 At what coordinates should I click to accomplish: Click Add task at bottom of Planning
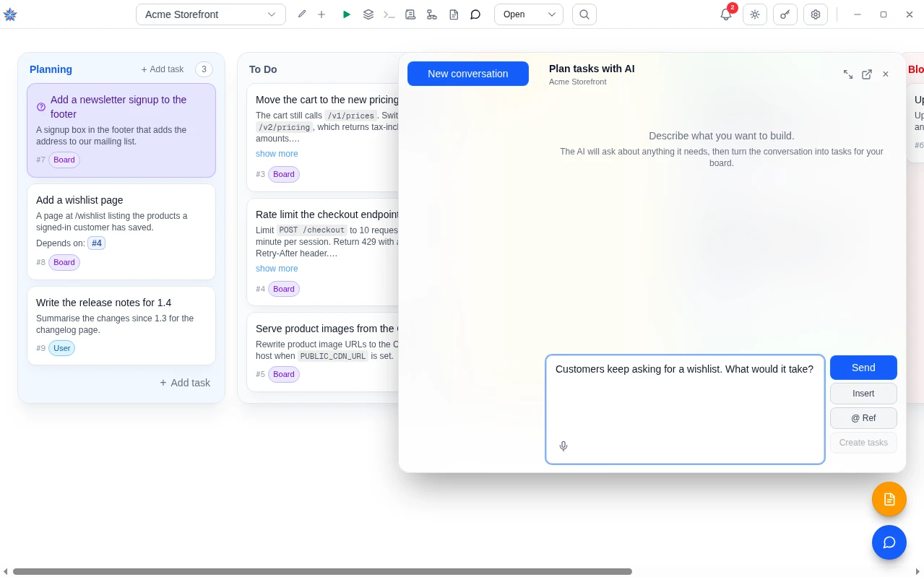click(185, 383)
